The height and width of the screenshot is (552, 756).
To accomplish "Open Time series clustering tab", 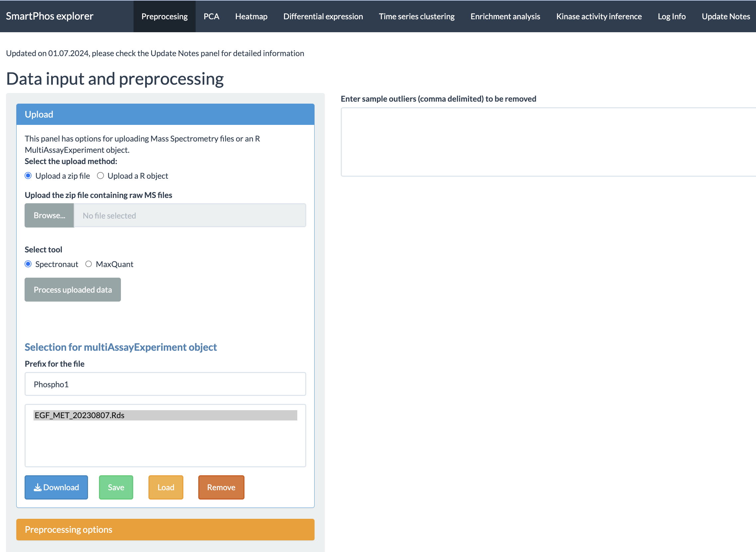I will tap(417, 16).
